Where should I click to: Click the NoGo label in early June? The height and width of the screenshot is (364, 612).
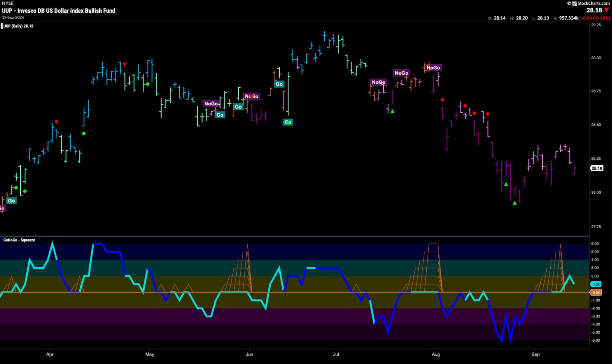click(x=252, y=96)
